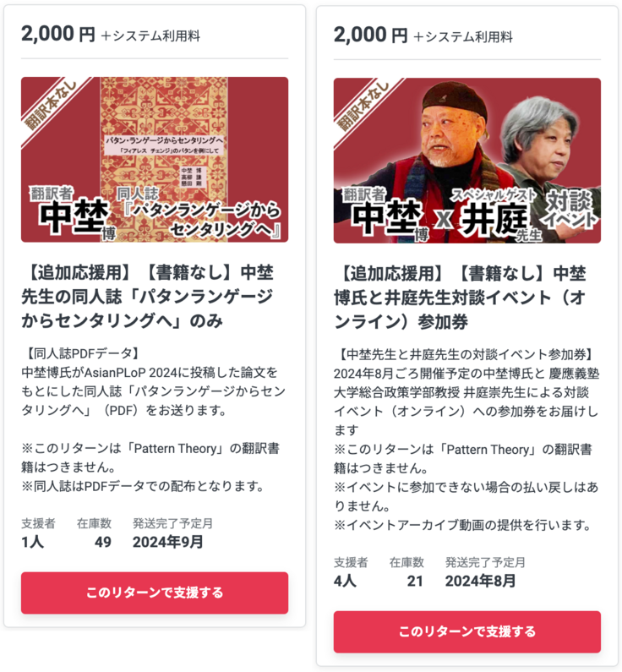The width and height of the screenshot is (622, 672).
Task: Select the 同人誌「パタンランゲージからセンタリングへ」のみ title
Action: coord(148,297)
